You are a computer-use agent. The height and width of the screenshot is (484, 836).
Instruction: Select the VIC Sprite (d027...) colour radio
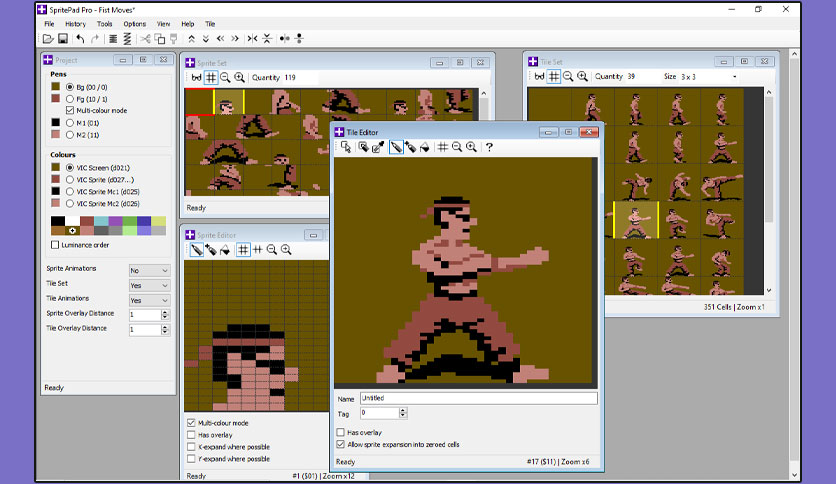(x=70, y=180)
